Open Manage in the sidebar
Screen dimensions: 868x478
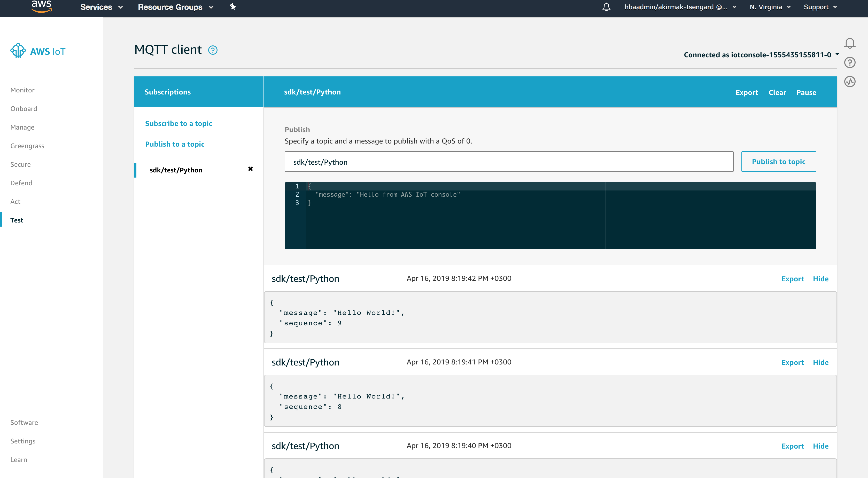[22, 127]
